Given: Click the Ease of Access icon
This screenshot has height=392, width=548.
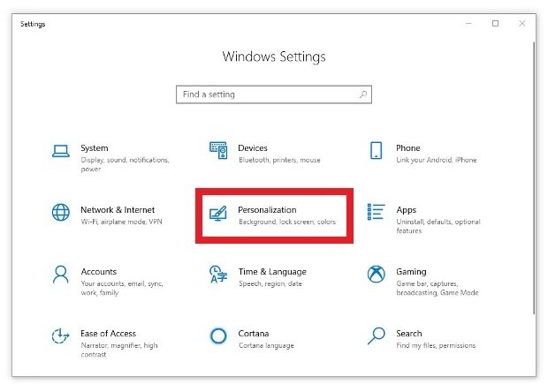Looking at the screenshot, I should 60,335.
